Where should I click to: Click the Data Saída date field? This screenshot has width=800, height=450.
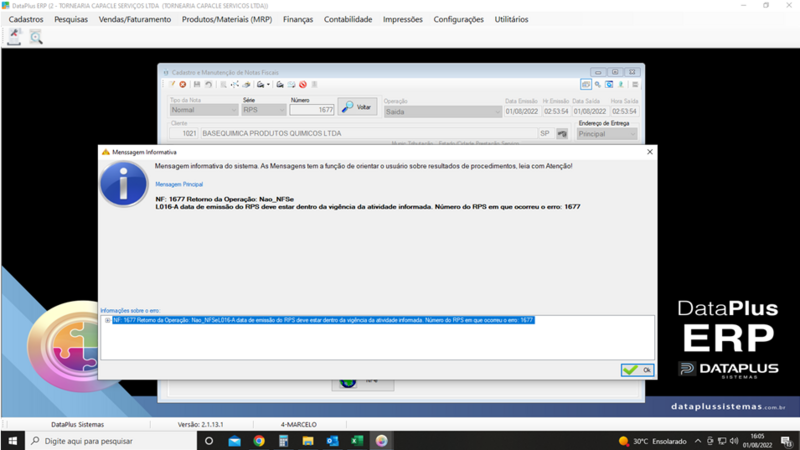(589, 111)
